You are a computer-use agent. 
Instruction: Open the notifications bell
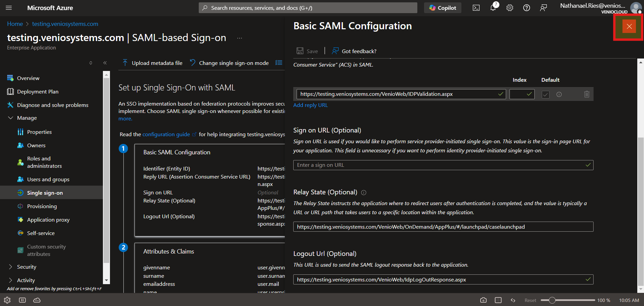click(x=493, y=8)
